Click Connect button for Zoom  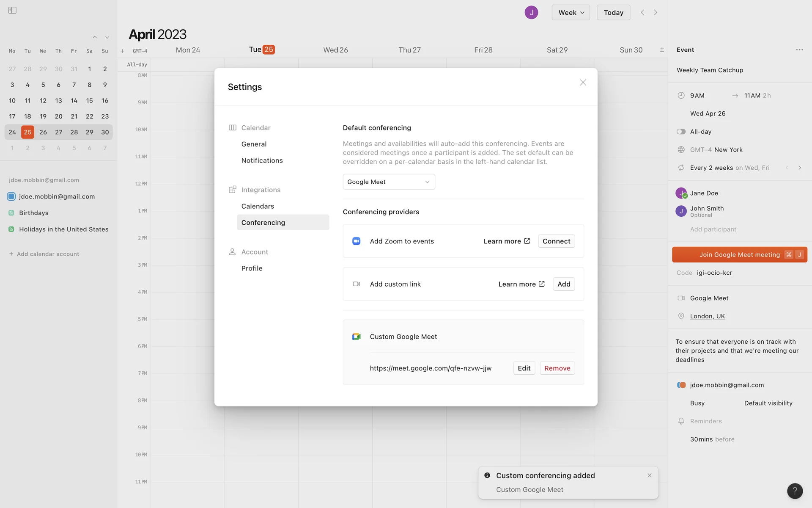[x=556, y=241]
